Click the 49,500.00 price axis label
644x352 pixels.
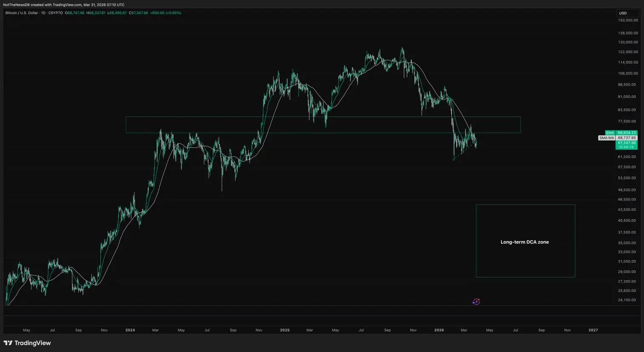point(627,190)
